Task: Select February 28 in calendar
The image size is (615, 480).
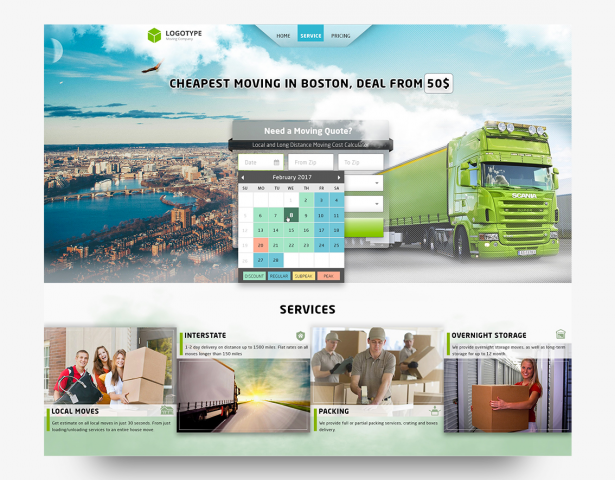Action: point(276,260)
